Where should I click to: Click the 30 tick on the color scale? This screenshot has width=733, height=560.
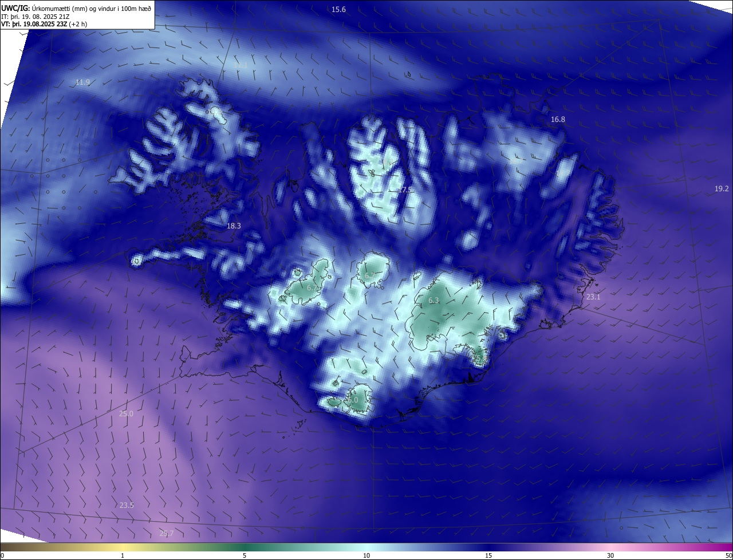(610, 555)
